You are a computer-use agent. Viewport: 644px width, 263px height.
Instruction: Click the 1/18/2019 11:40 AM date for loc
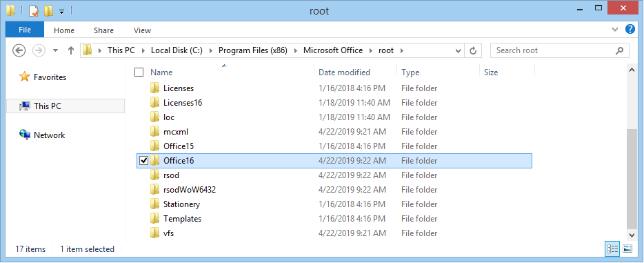[354, 117]
